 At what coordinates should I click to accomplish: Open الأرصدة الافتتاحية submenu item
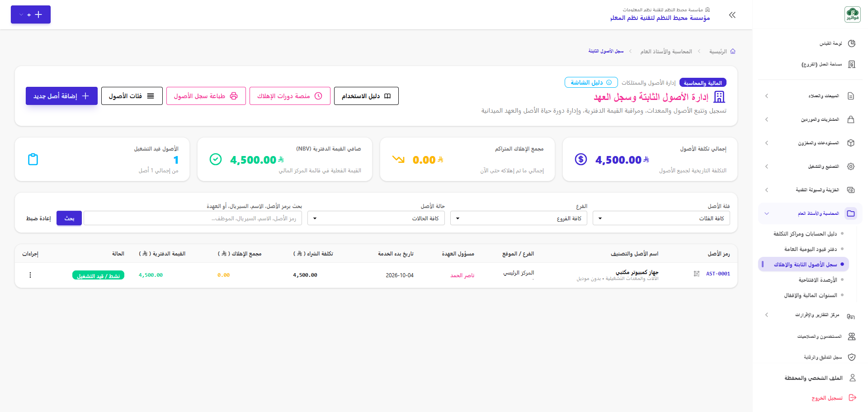coord(818,280)
